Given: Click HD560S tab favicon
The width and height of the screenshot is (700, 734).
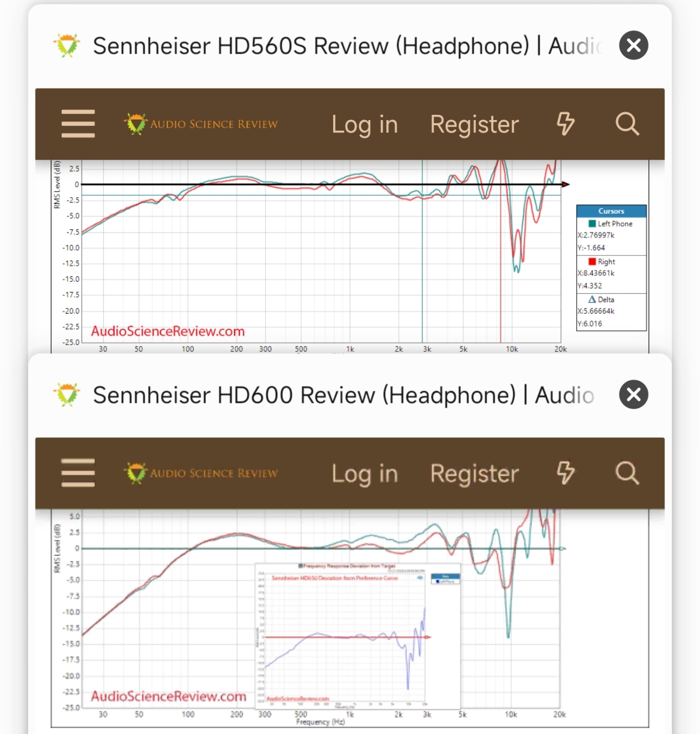Looking at the screenshot, I should click(67, 45).
